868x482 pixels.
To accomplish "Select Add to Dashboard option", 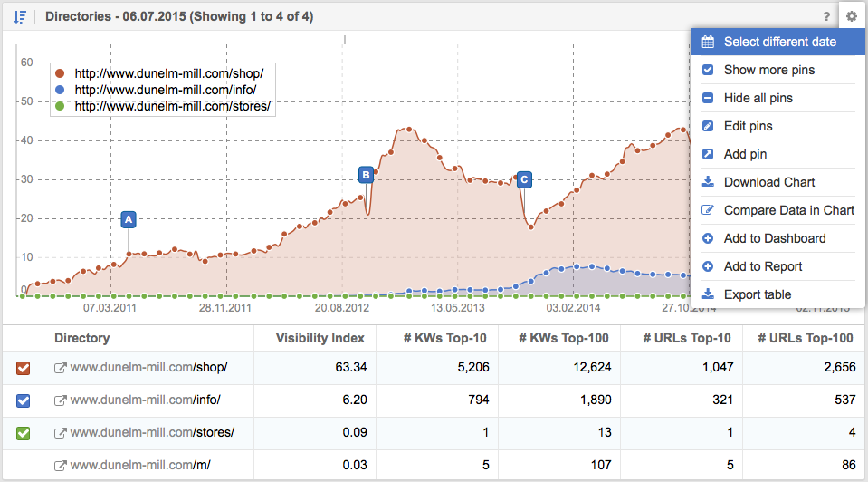I will (774, 238).
